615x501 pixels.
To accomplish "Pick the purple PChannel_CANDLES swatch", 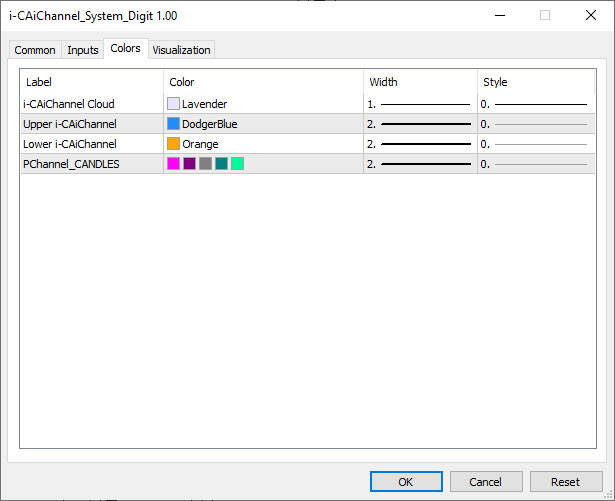I will [189, 164].
